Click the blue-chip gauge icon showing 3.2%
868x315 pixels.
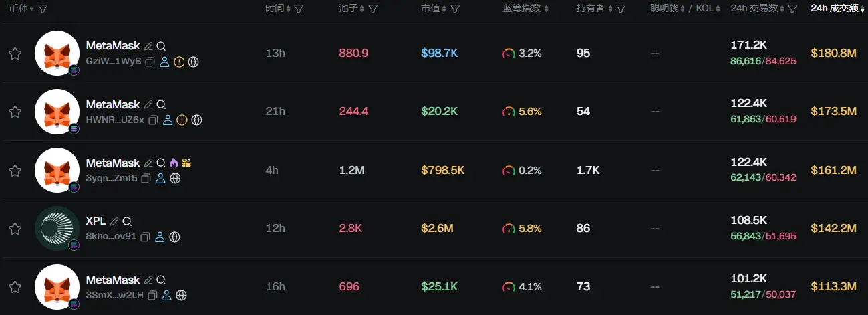tap(509, 54)
